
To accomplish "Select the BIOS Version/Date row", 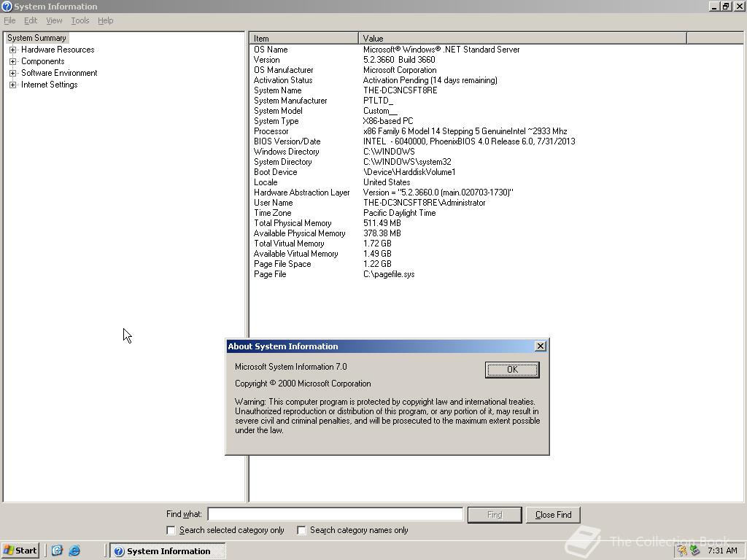I will (x=495, y=141).
